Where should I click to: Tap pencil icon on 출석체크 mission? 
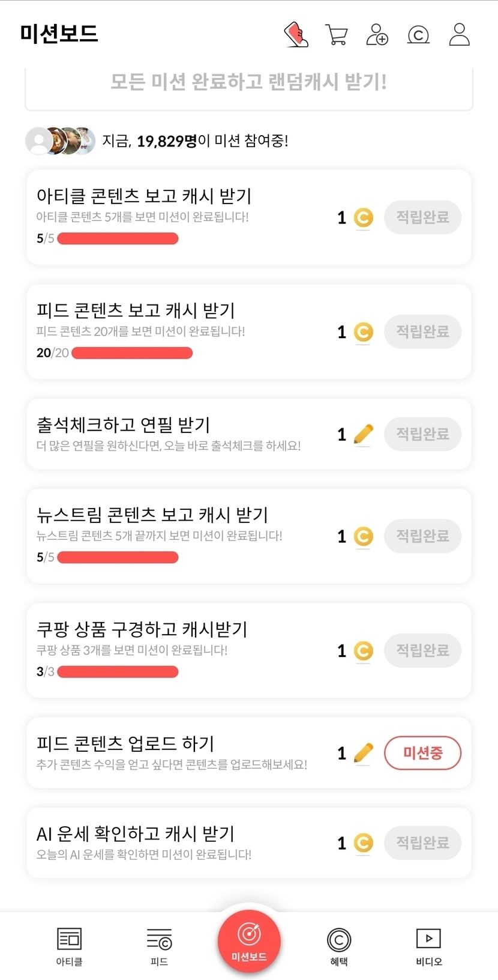tap(363, 434)
